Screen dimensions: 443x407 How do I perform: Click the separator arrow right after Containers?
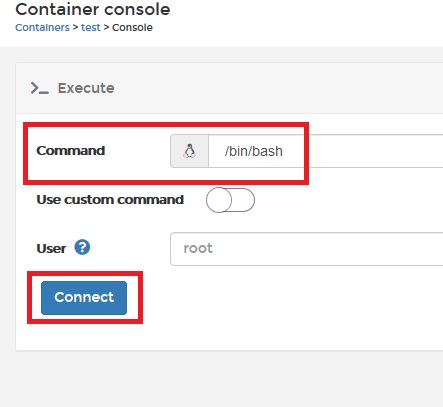click(75, 27)
